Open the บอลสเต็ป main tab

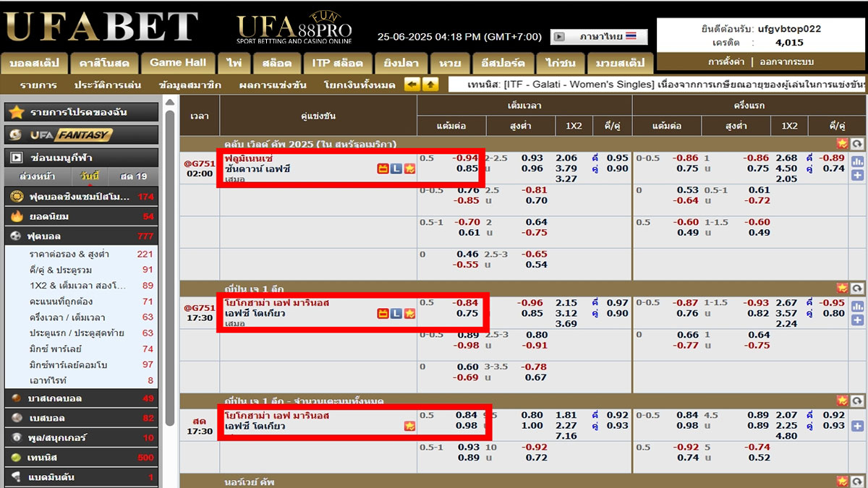coord(35,63)
